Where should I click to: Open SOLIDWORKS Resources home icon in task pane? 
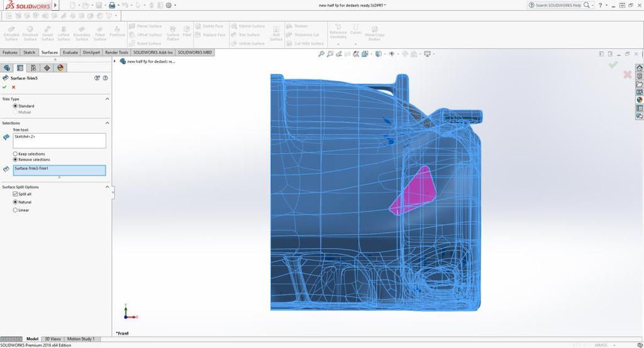640,68
